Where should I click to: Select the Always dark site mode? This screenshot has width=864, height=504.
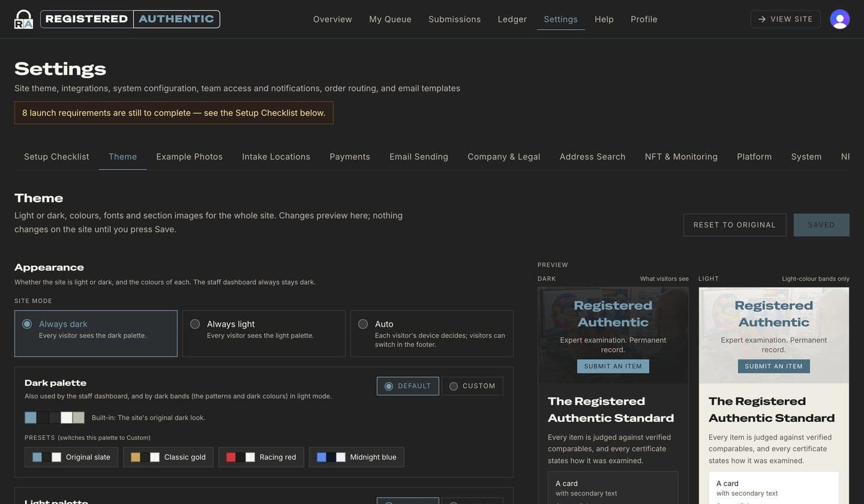point(96,334)
